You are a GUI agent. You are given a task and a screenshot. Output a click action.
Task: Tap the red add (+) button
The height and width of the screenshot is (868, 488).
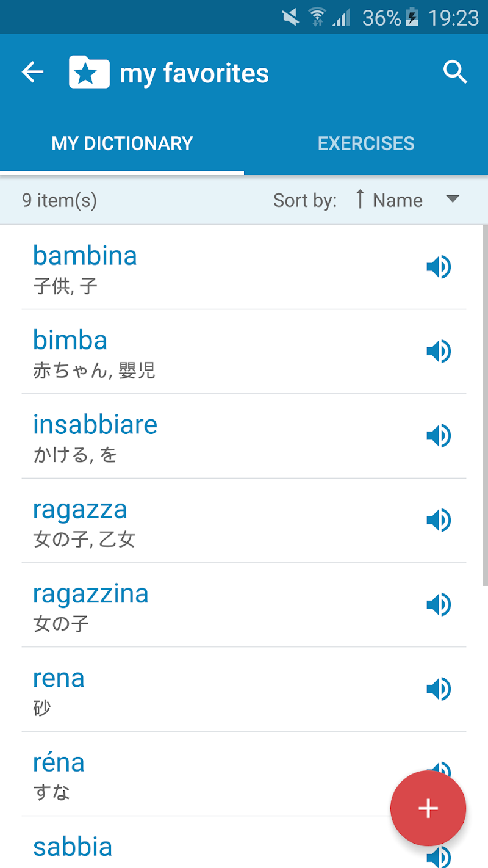[428, 808]
